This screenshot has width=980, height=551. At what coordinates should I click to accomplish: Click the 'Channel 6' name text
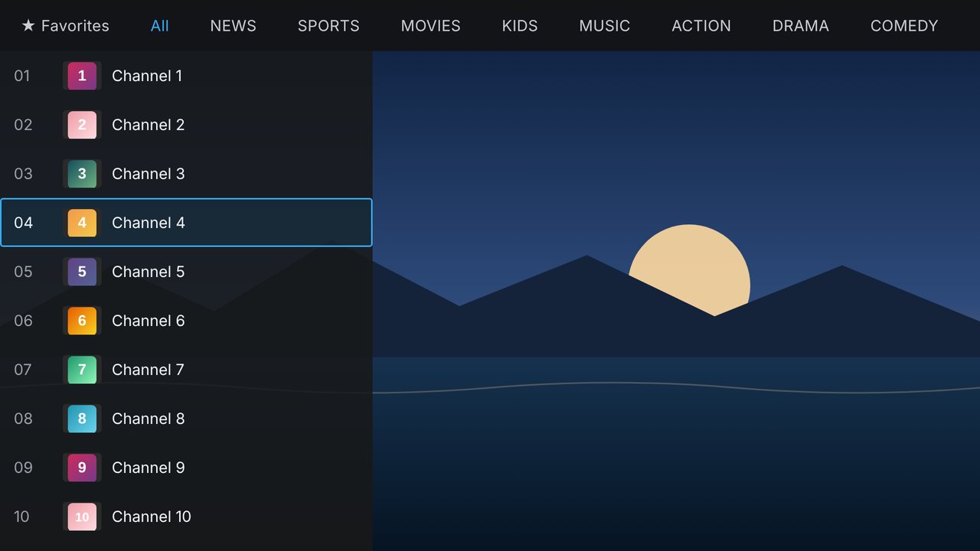tap(149, 321)
